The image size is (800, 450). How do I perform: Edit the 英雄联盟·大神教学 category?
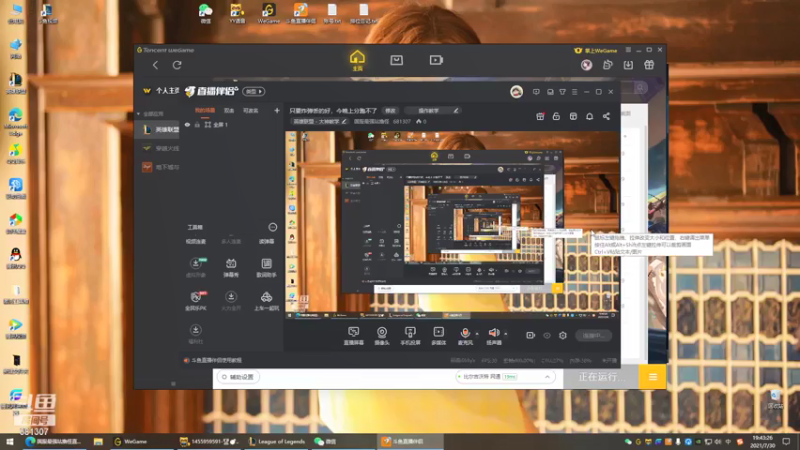319,121
